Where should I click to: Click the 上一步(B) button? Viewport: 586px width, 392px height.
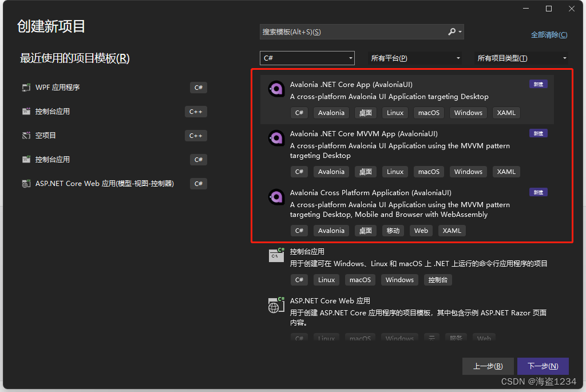point(488,366)
